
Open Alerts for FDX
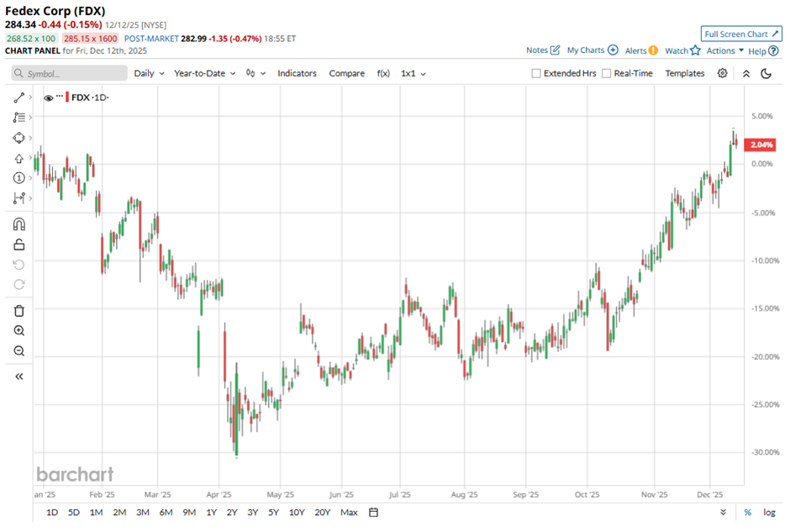coord(641,50)
